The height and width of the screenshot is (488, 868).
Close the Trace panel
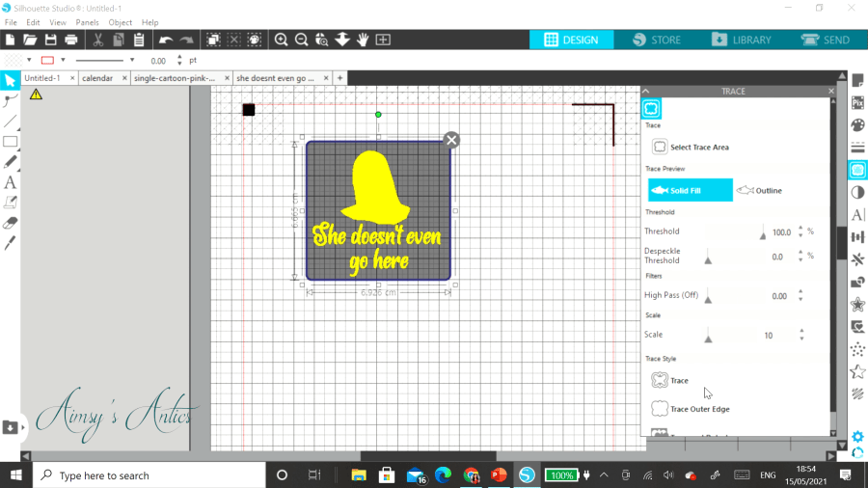tap(831, 91)
